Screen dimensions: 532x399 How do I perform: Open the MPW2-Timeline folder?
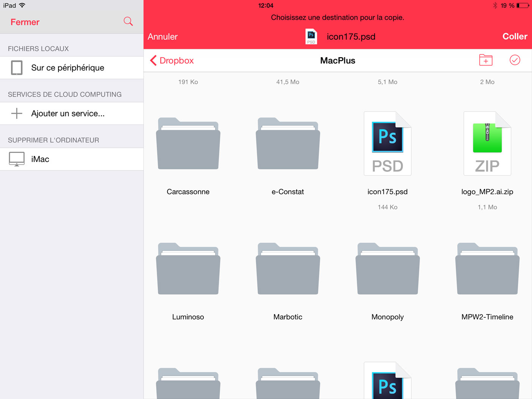(487, 269)
